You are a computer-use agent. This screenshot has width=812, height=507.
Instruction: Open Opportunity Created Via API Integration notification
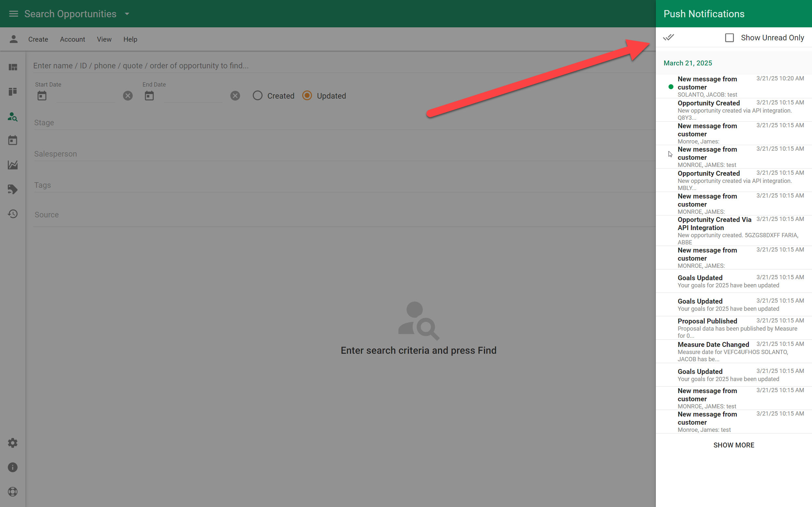click(734, 231)
